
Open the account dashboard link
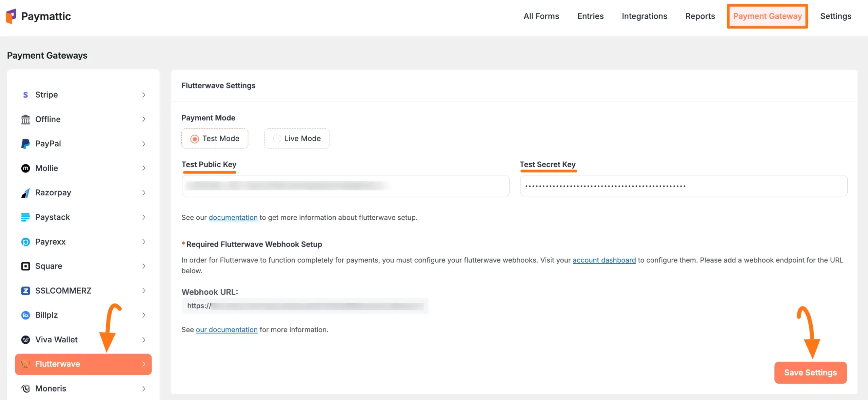point(604,260)
